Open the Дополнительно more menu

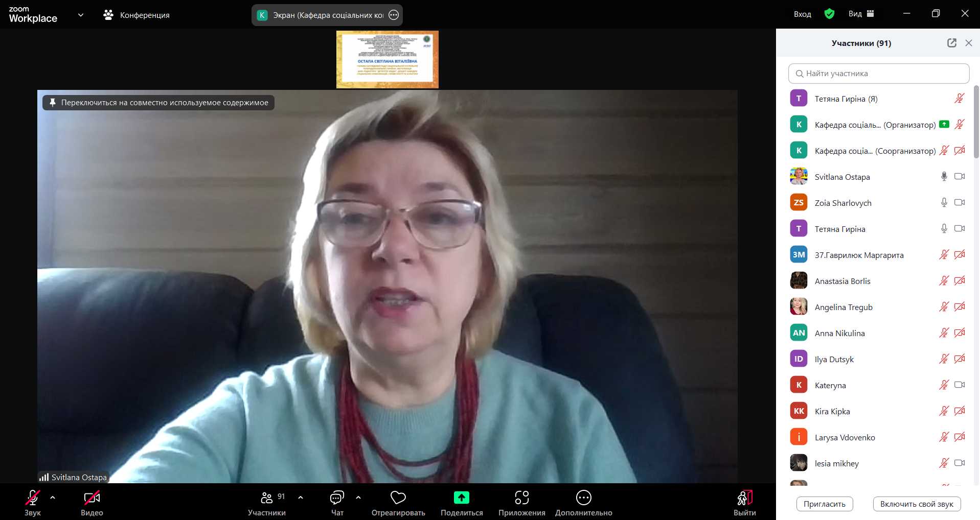[x=584, y=503]
